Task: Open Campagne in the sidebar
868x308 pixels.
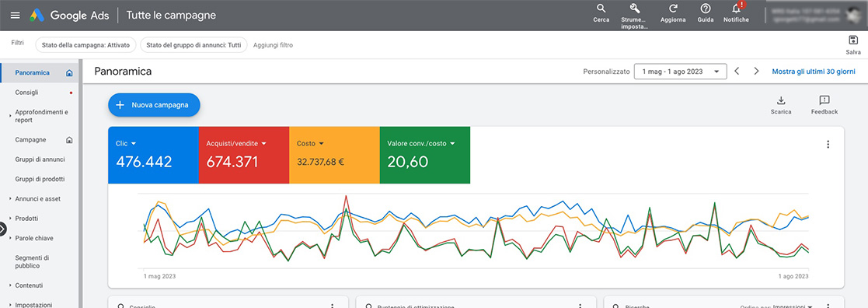Action: tap(30, 140)
